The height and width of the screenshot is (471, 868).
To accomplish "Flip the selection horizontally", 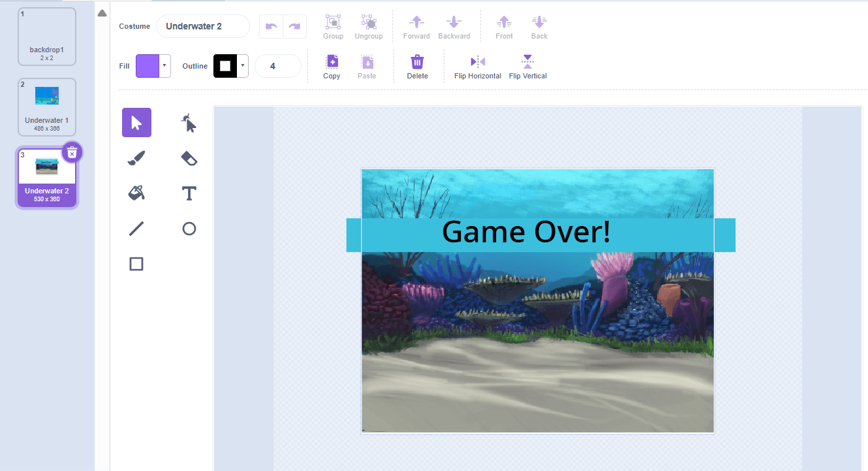I will pyautogui.click(x=477, y=65).
